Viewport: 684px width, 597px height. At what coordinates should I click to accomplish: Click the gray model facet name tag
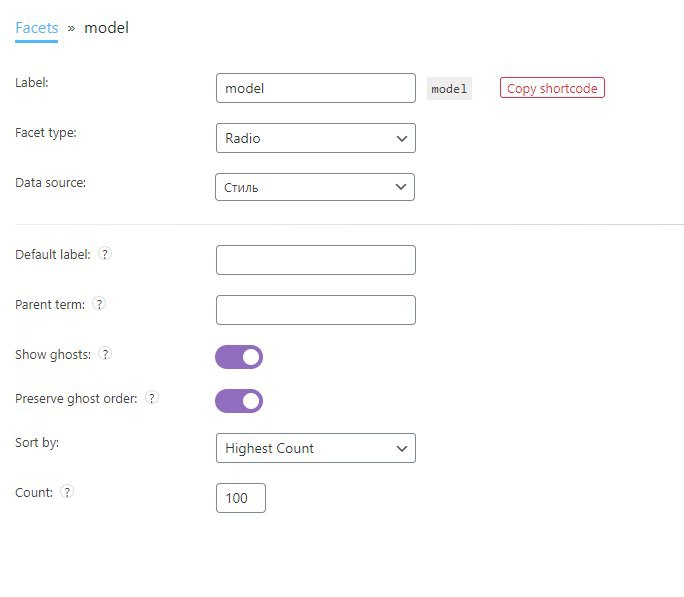pos(449,89)
